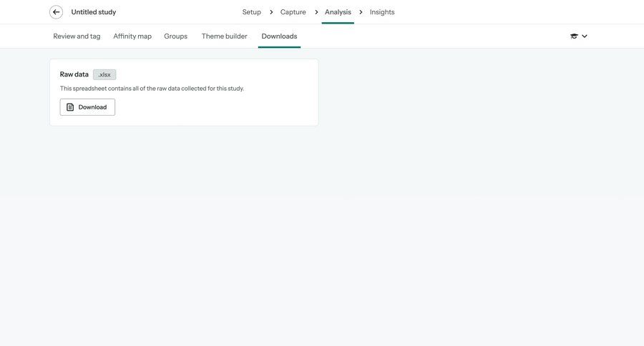Select the Analysis step
The width and height of the screenshot is (644, 346).
pyautogui.click(x=338, y=12)
